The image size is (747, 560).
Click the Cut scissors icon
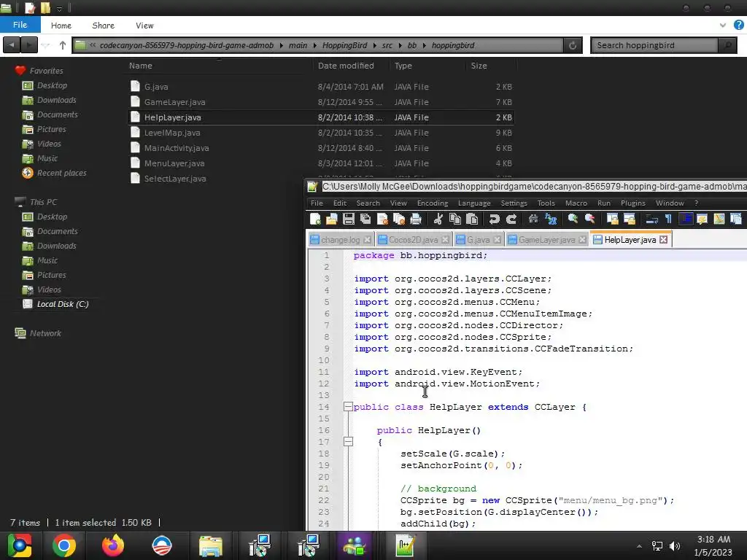(438, 219)
